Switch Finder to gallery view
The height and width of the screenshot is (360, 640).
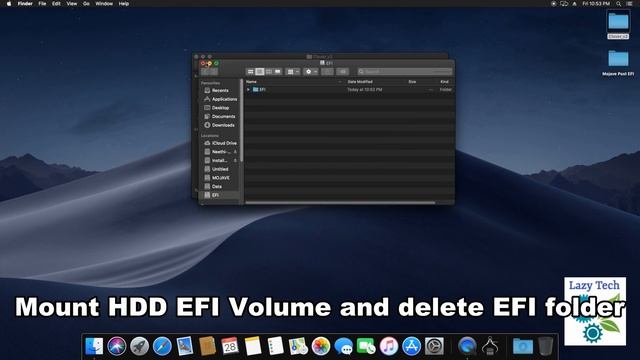[278, 72]
